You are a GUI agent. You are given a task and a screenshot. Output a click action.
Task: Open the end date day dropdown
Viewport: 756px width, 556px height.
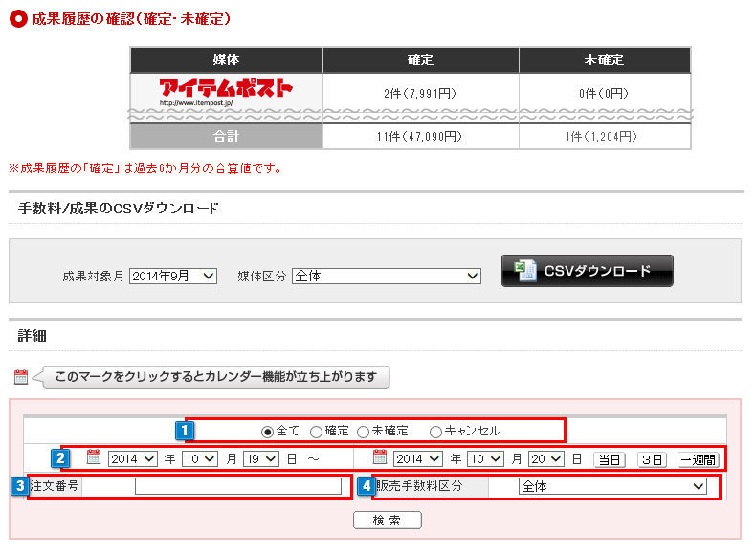click(x=547, y=458)
